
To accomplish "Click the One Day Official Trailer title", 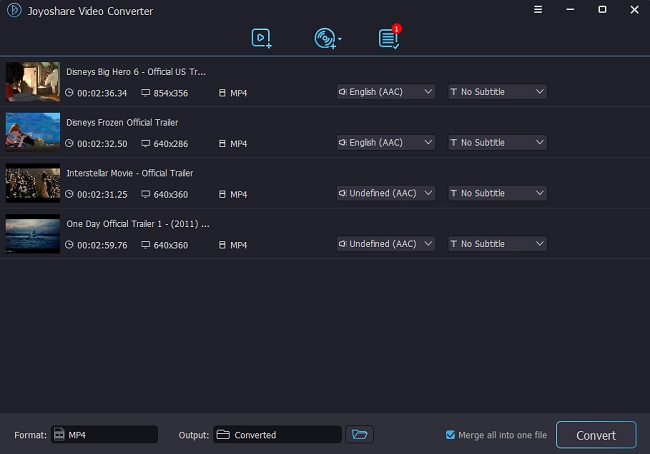I will (137, 223).
